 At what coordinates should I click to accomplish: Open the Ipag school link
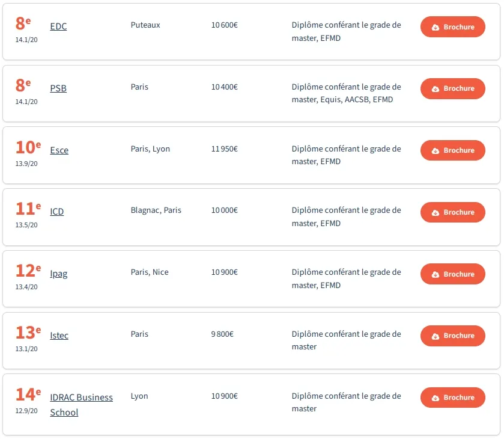[58, 274]
